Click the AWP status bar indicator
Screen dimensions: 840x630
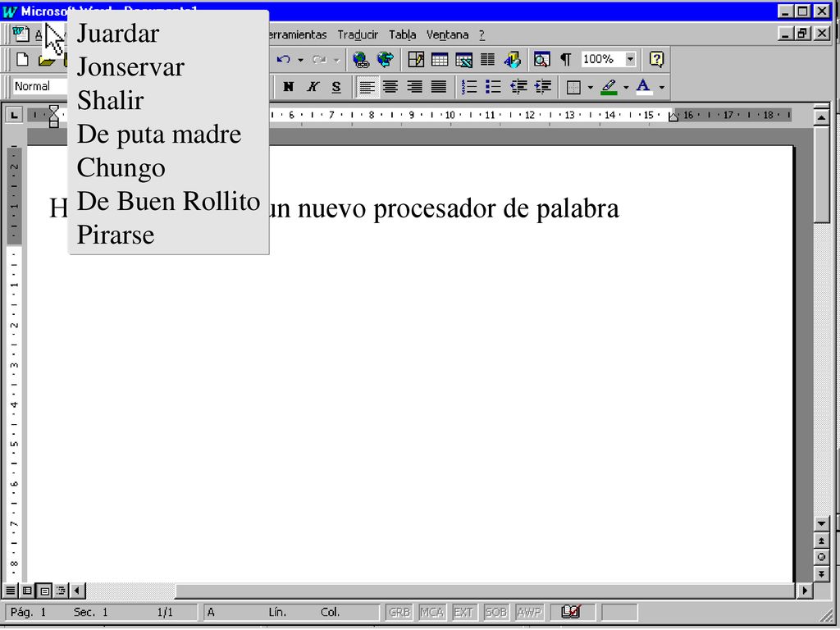point(529,612)
